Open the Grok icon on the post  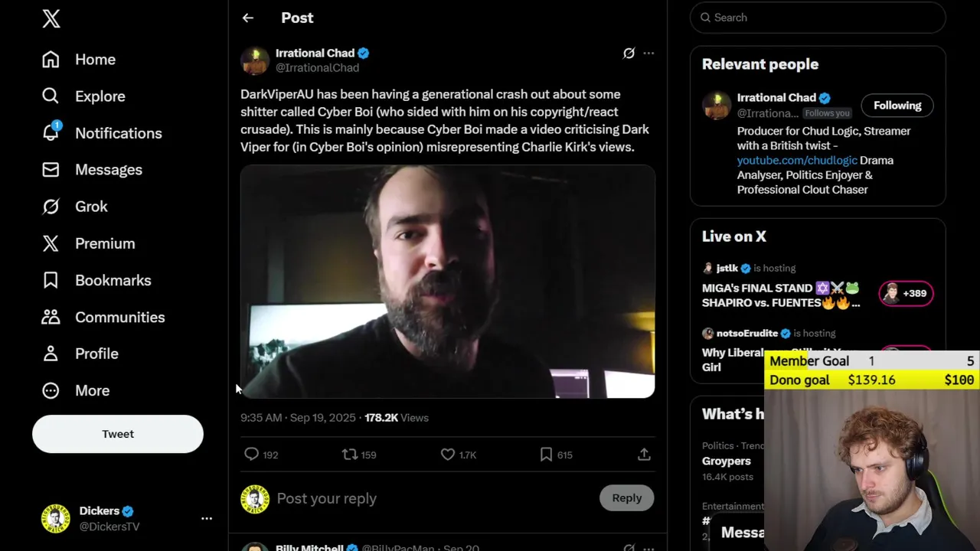click(629, 53)
